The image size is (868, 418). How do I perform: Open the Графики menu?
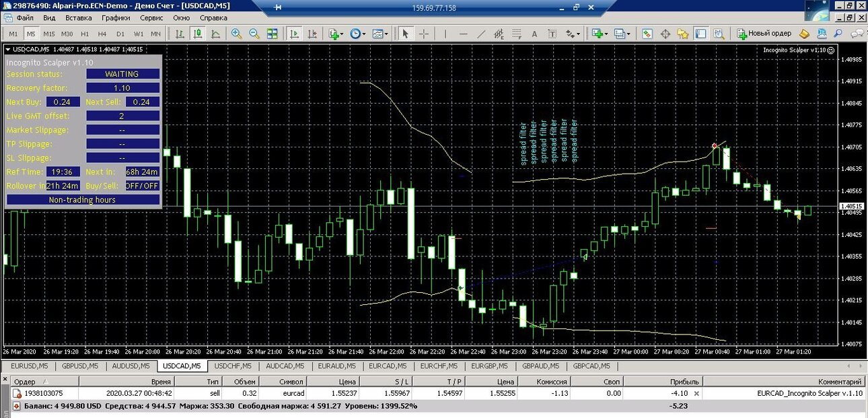pyautogui.click(x=116, y=18)
